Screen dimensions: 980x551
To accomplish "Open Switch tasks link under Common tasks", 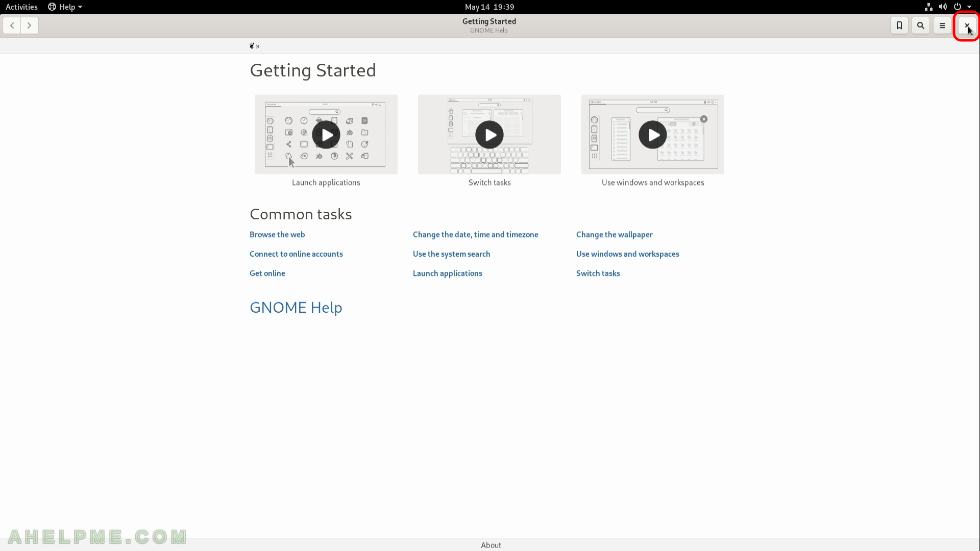I will (598, 273).
